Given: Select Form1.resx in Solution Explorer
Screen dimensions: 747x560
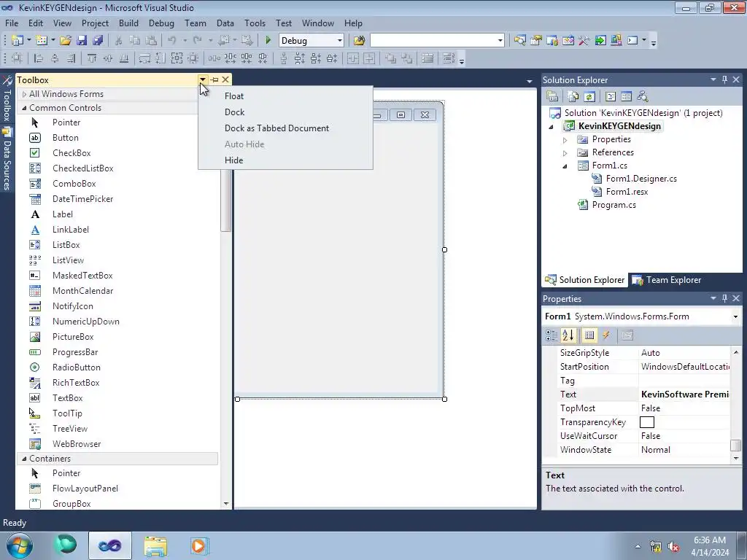Looking at the screenshot, I should 627,192.
